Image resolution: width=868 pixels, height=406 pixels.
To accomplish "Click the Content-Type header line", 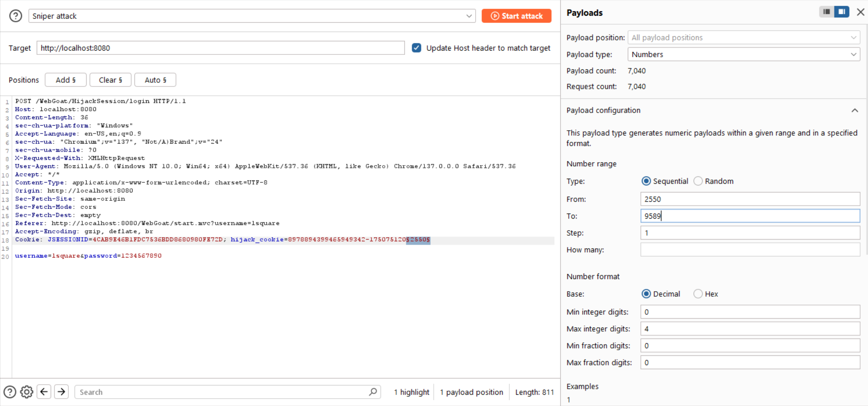I will pyautogui.click(x=141, y=182).
